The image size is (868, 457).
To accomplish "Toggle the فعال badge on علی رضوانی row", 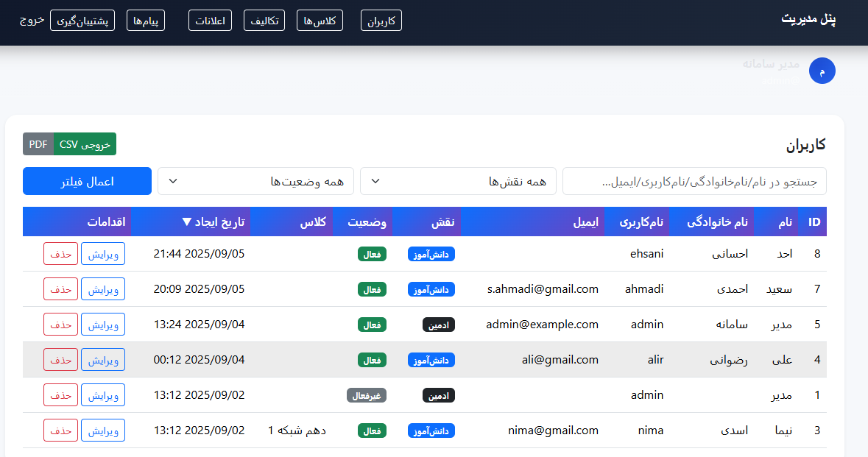I will click(x=372, y=360).
